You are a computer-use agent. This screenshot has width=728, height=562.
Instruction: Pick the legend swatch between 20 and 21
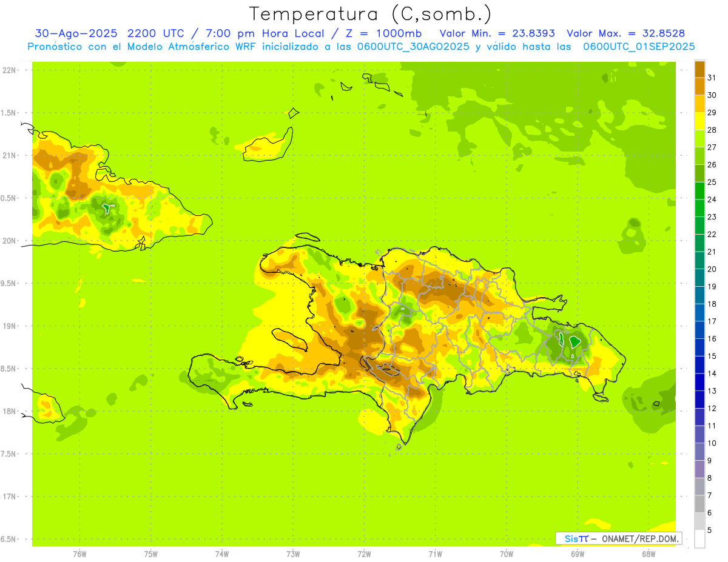click(x=699, y=260)
